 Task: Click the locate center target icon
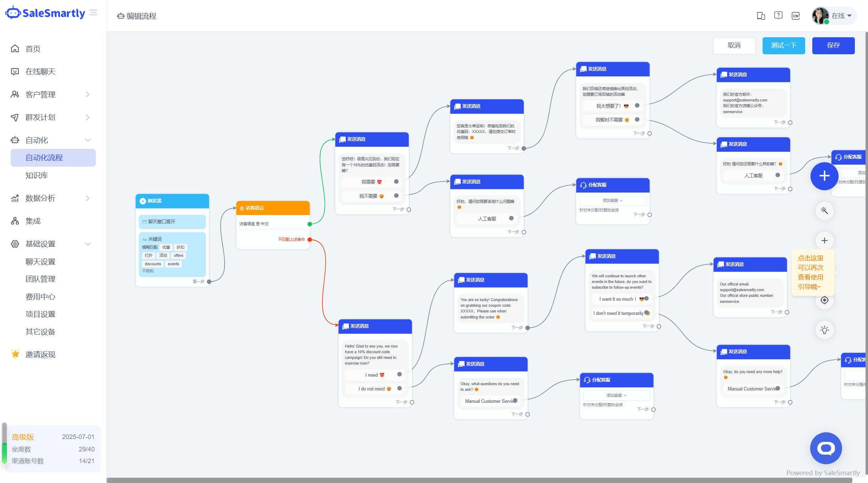(x=824, y=300)
